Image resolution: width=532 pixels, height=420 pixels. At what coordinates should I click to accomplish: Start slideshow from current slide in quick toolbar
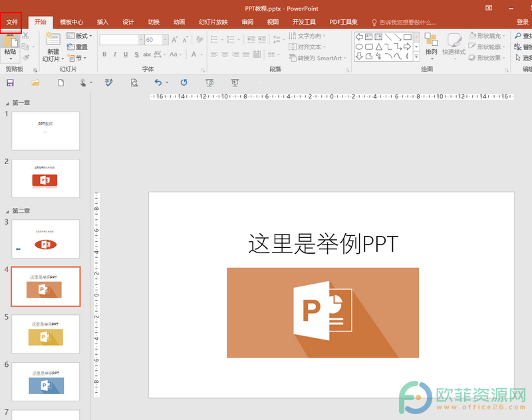pos(235,82)
